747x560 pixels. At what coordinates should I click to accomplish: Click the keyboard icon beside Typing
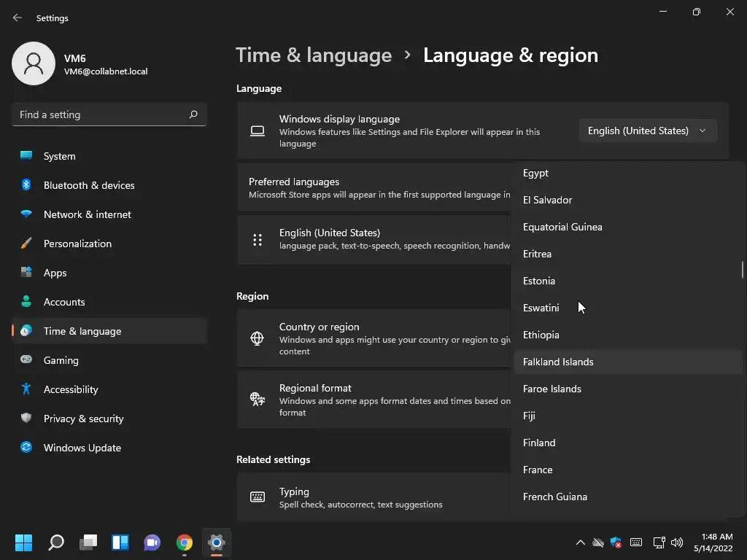coord(258,497)
